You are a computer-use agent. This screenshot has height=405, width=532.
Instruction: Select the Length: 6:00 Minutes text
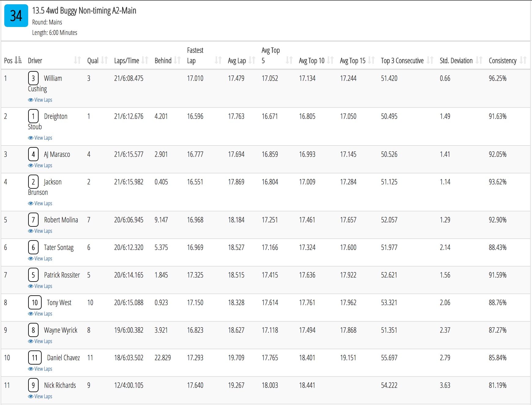click(x=54, y=33)
